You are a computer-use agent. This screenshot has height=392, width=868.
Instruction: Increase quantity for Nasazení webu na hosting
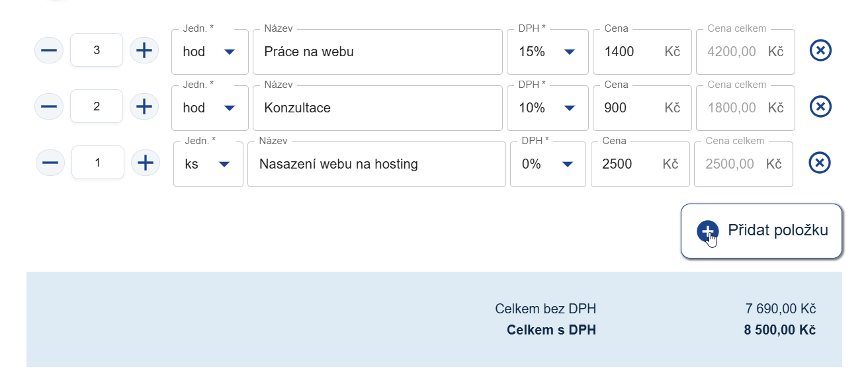click(x=145, y=163)
